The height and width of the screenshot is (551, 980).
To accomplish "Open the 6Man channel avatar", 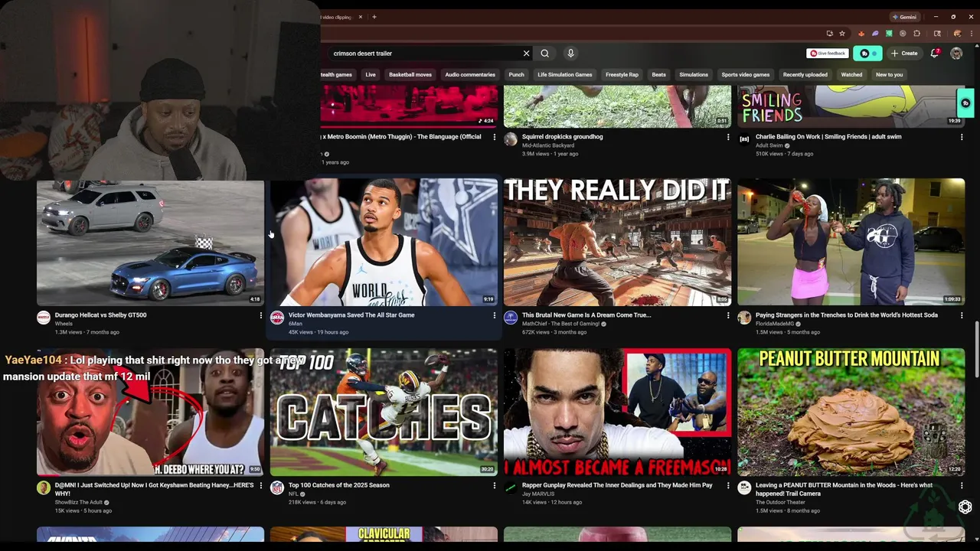I will pos(277,318).
